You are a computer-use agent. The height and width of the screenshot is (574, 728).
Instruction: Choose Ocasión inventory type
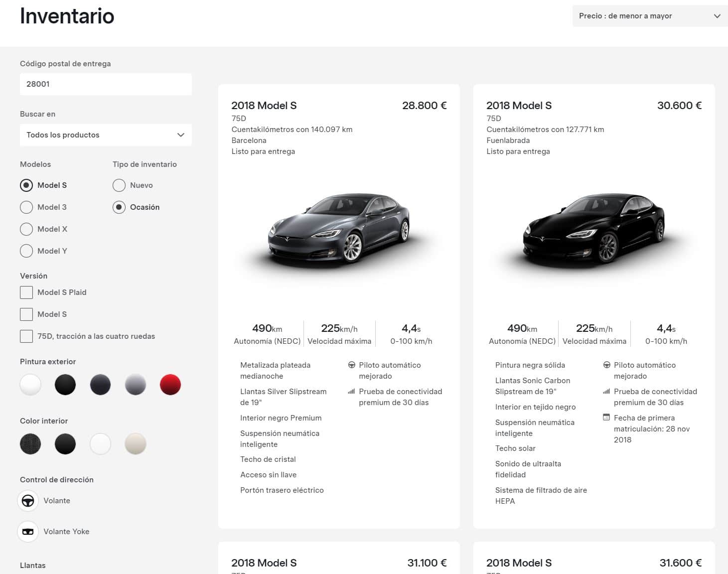click(x=119, y=207)
